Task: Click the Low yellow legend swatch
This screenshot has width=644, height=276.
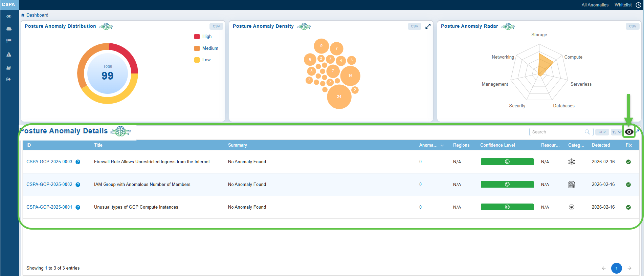Action: click(x=197, y=60)
